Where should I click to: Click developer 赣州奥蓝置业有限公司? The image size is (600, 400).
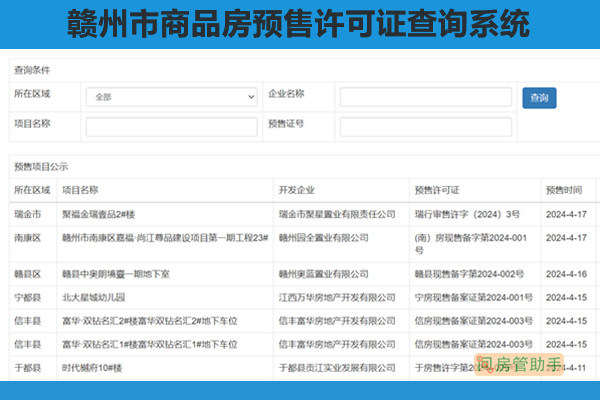point(324,274)
